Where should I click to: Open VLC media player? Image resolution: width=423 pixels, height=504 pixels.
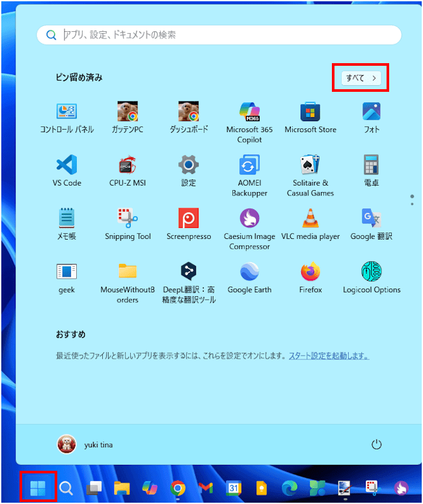click(310, 225)
